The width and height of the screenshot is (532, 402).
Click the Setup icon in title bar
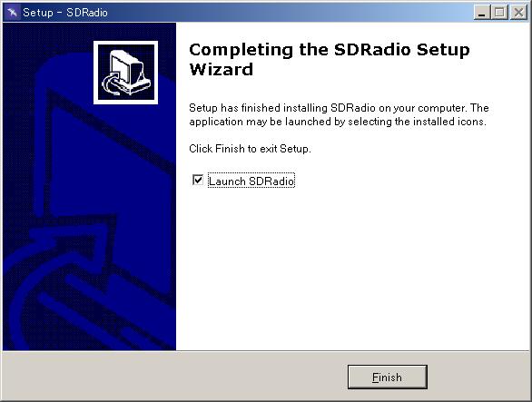12,13
